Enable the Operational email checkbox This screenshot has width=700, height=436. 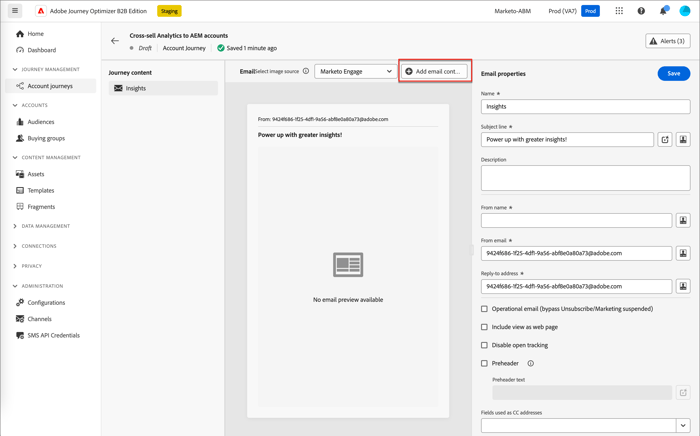click(x=484, y=309)
